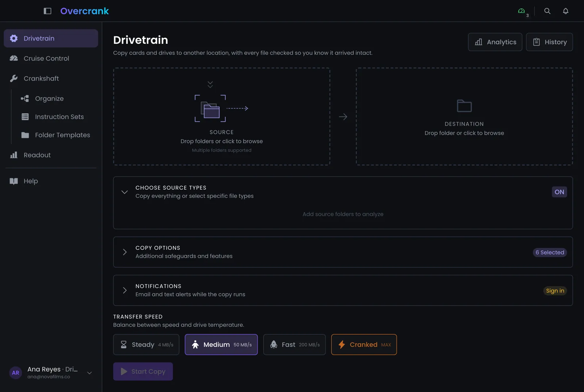Image resolution: width=584 pixels, height=392 pixels.
Task: Select Cranked MAX transfer speed
Action: 364,345
